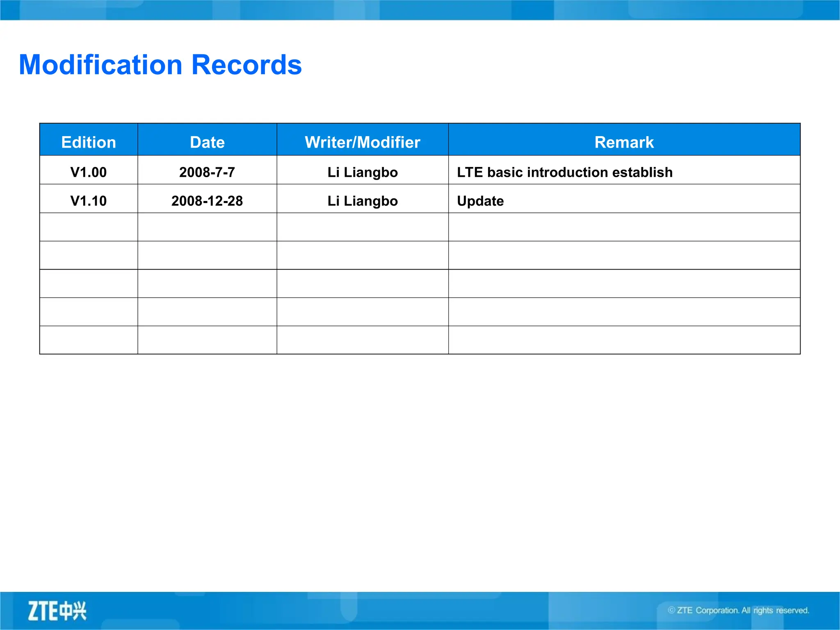
Task: Click the 2008-7-7 date cell
Action: pyautogui.click(x=207, y=170)
